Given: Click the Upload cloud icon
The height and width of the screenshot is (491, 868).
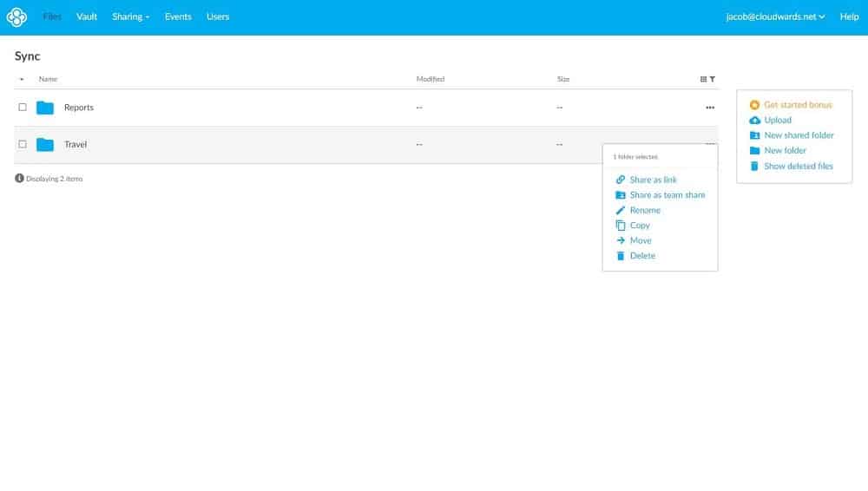Looking at the screenshot, I should (754, 120).
